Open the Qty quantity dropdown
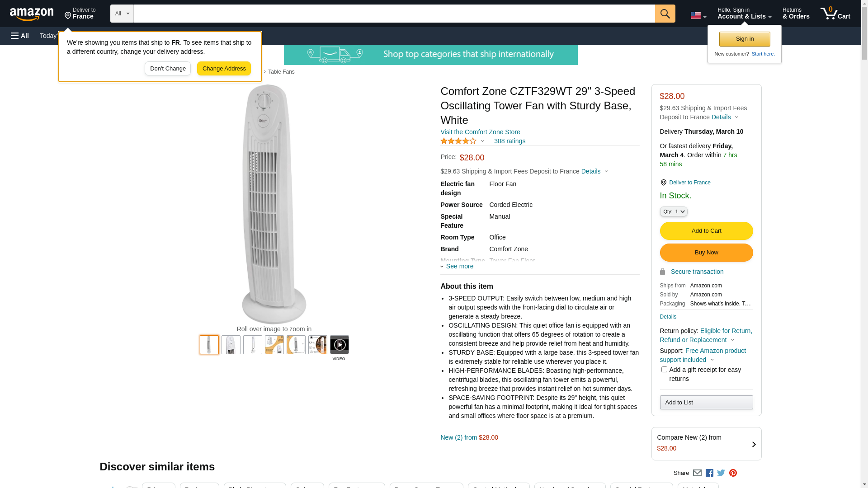This screenshot has width=868, height=488. coord(674,211)
